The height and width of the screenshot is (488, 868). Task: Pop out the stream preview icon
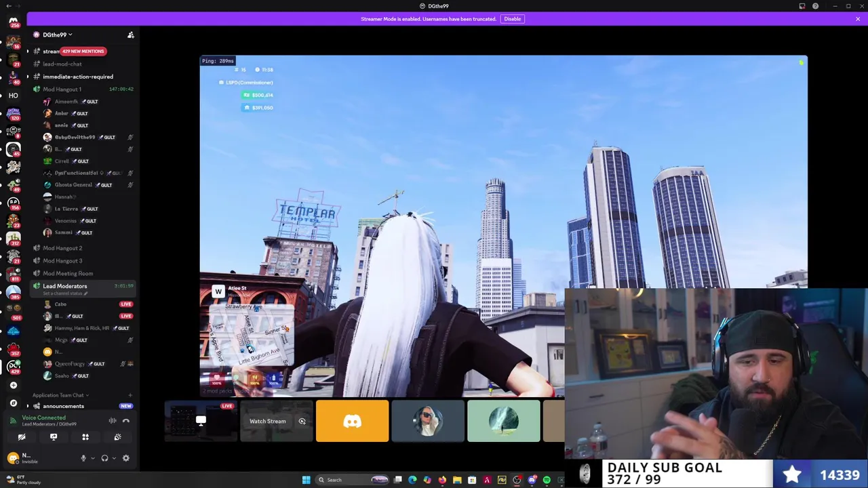(302, 422)
